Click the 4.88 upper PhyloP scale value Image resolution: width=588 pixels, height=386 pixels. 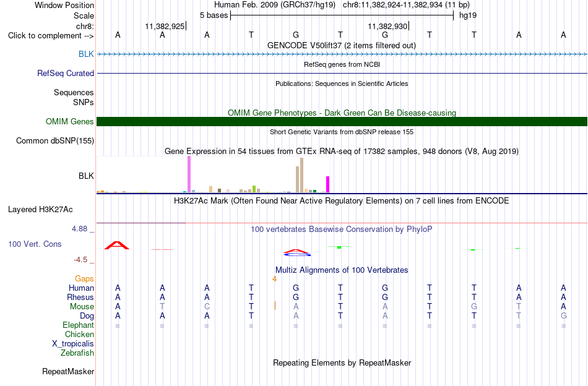pyautogui.click(x=79, y=229)
